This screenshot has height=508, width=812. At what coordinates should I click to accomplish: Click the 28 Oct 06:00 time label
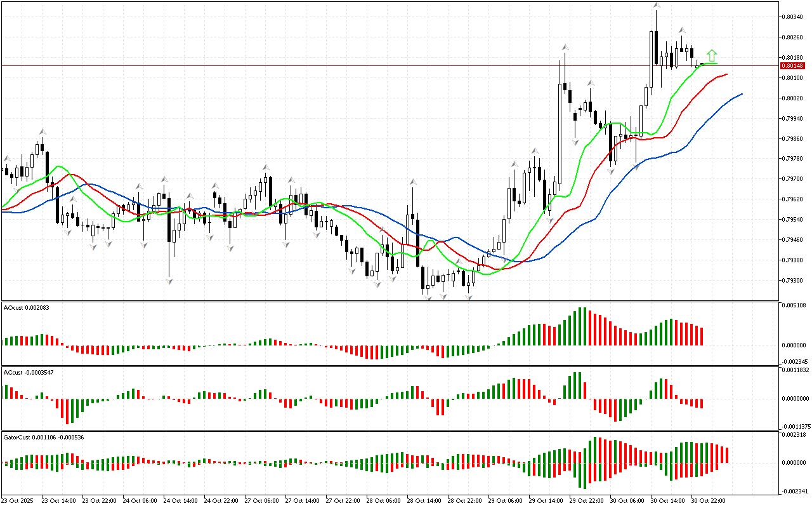tap(384, 501)
